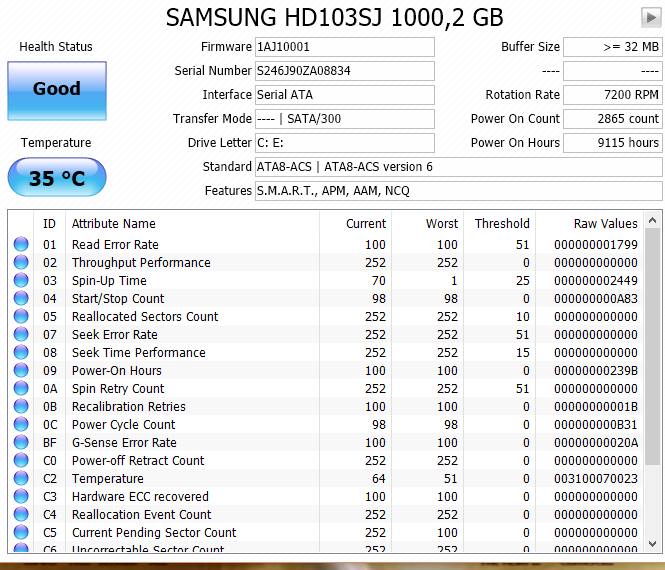This screenshot has height=570, width=665.
Task: Click the Health Status label
Action: (x=56, y=47)
